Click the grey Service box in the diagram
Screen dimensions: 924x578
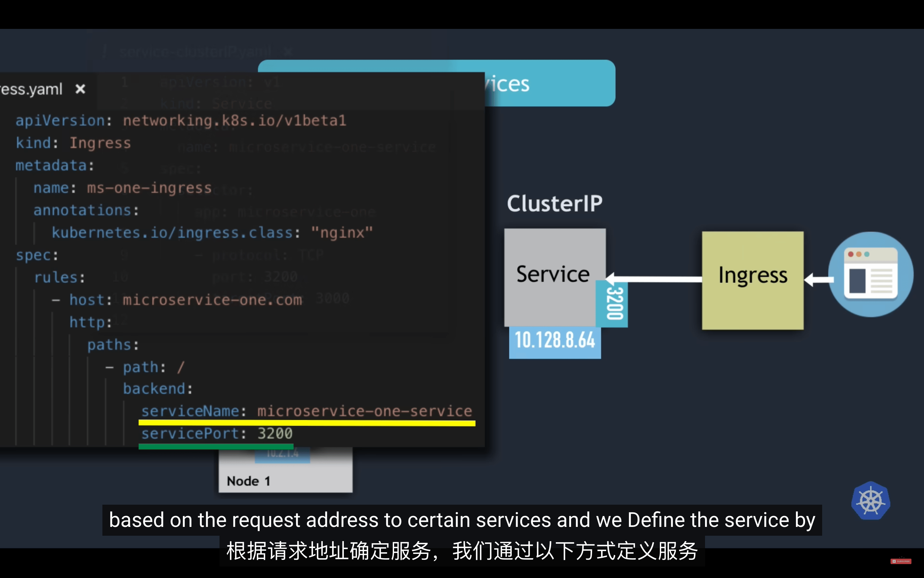point(555,277)
